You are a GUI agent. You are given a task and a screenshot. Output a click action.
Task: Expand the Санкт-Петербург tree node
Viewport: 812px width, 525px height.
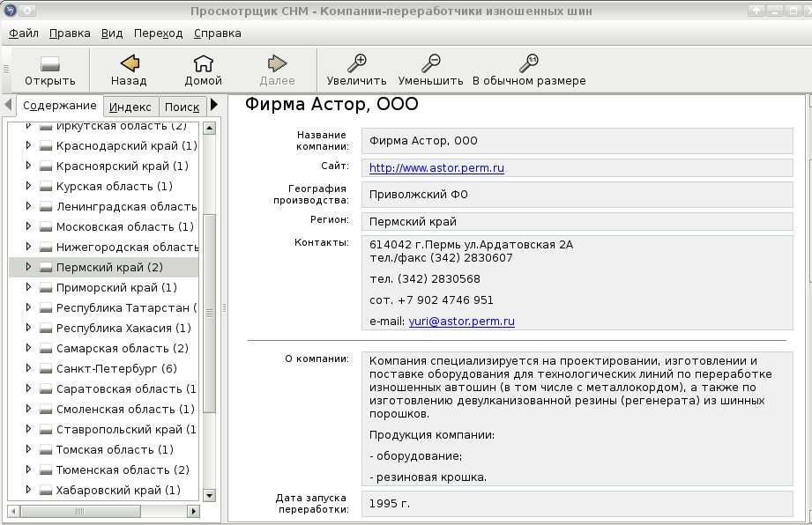click(x=28, y=368)
